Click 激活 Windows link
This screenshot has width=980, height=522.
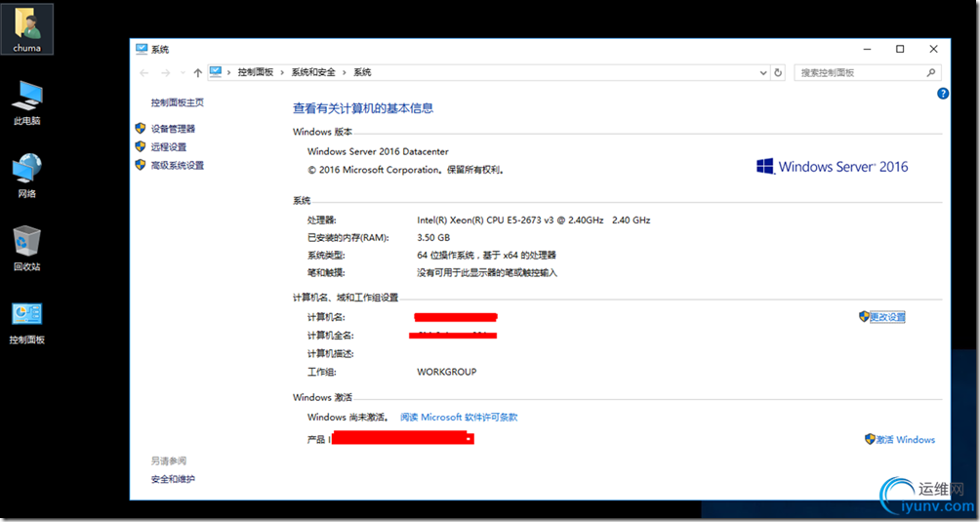906,440
